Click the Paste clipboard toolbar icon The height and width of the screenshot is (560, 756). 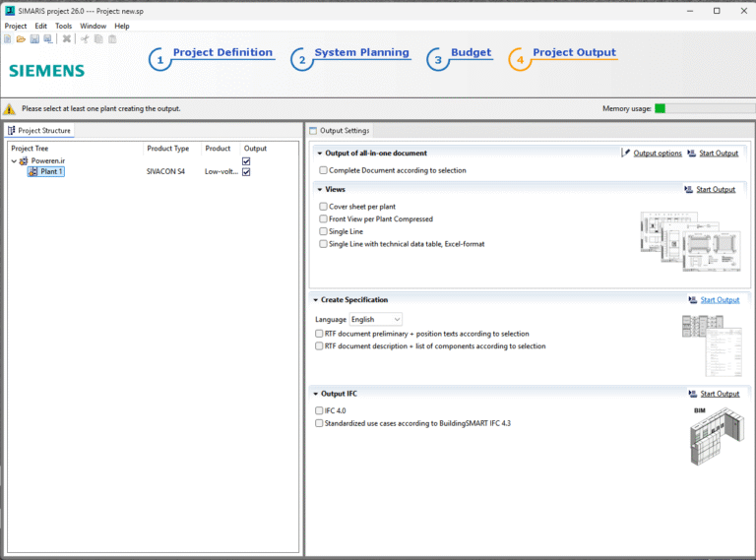pos(112,39)
